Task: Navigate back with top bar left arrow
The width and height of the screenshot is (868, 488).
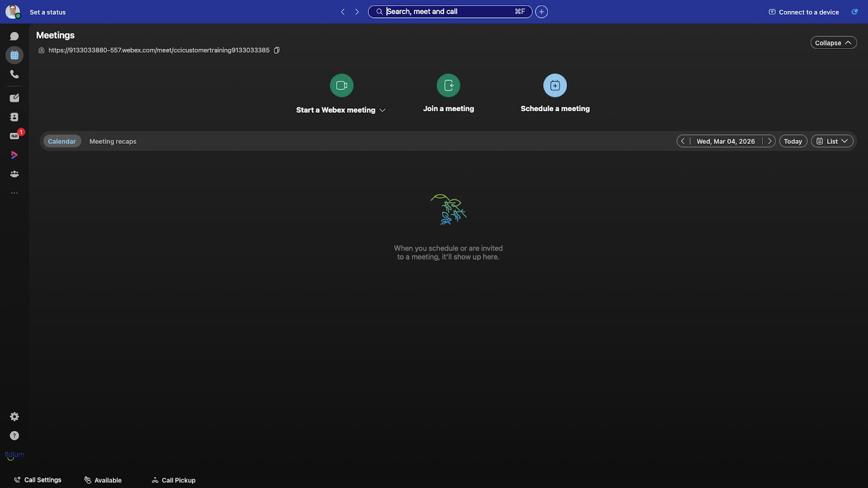Action: (x=343, y=12)
